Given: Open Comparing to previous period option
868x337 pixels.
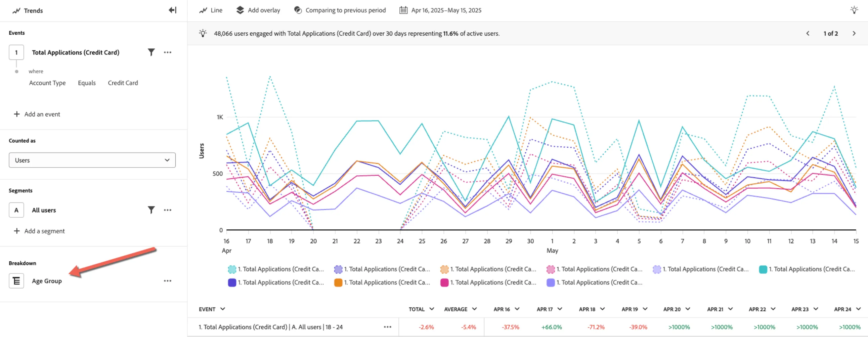Looking at the screenshot, I should pyautogui.click(x=340, y=10).
